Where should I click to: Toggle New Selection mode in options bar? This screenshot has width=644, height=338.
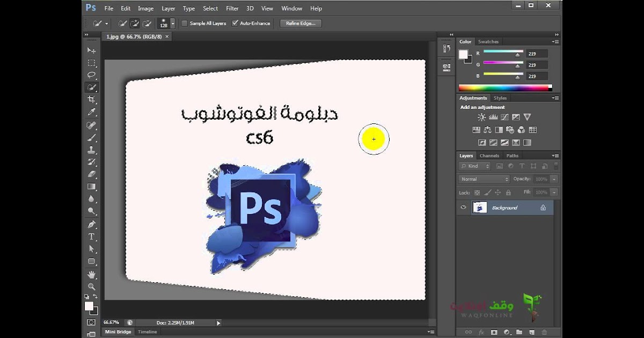(x=122, y=24)
